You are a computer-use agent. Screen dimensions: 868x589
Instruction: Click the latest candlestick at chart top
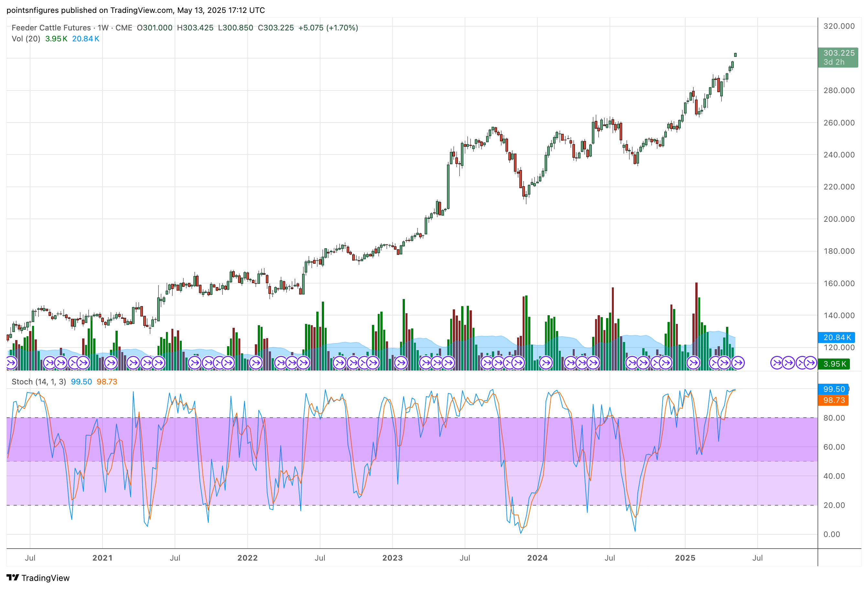point(735,55)
